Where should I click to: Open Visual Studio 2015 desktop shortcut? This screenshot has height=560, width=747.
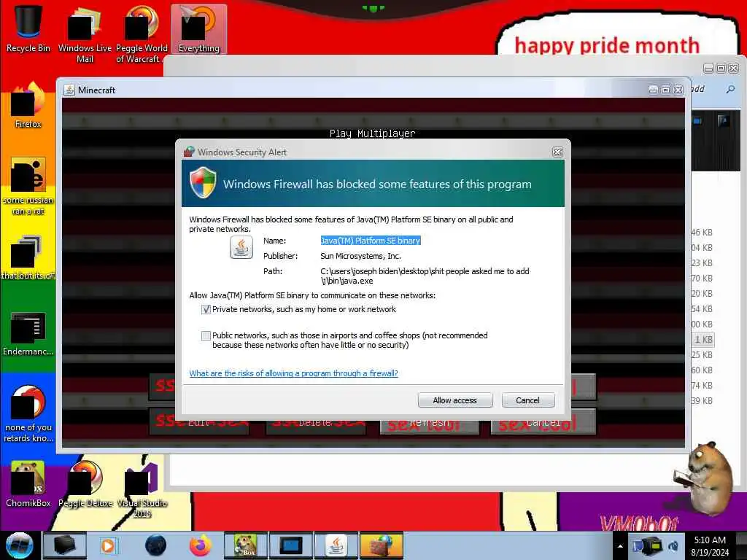(142, 491)
